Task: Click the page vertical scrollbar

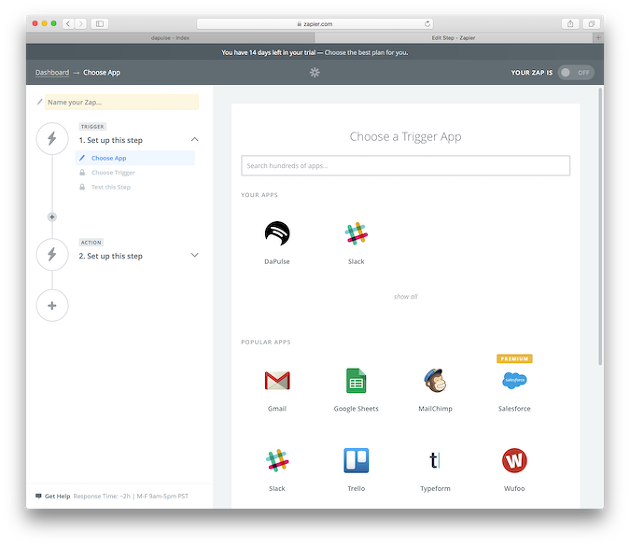Action: coord(600,226)
